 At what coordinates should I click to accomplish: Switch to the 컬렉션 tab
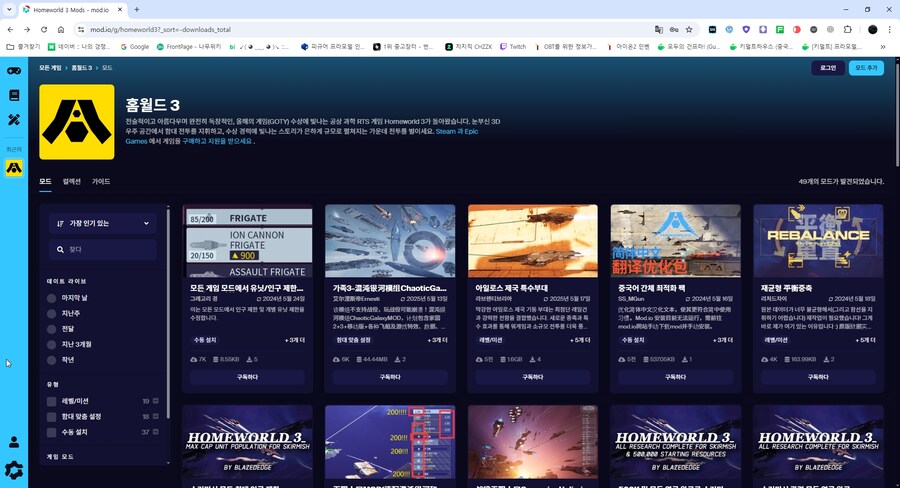(72, 181)
